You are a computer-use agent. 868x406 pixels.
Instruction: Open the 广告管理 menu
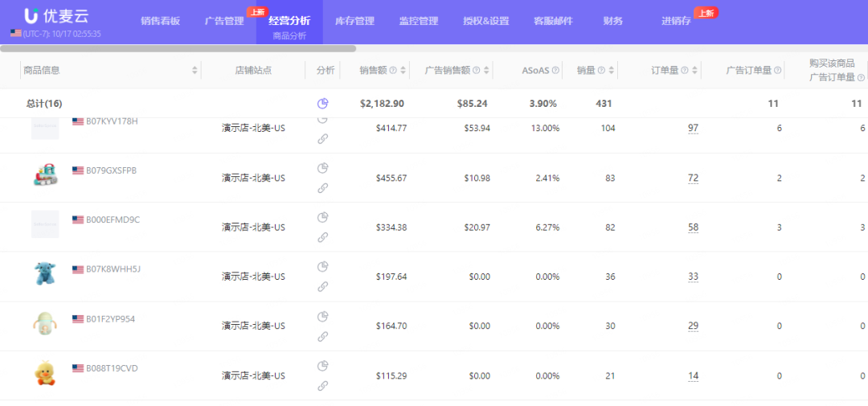224,21
